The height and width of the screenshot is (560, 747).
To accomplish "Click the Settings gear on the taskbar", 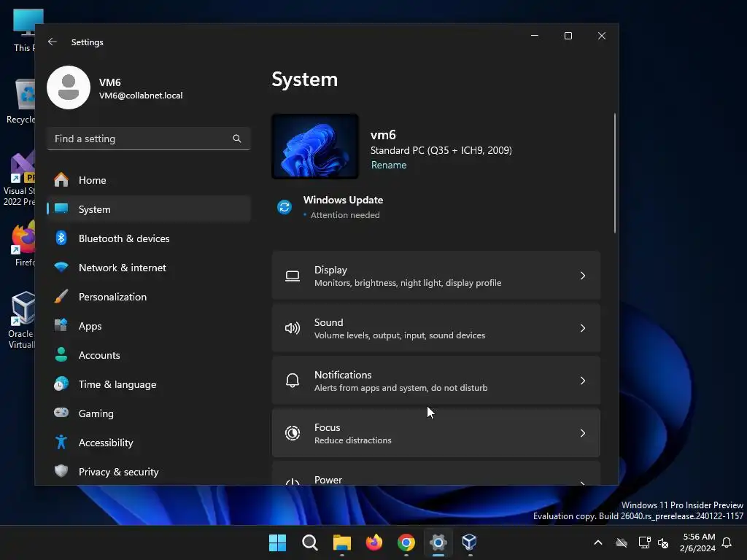I will (x=438, y=542).
